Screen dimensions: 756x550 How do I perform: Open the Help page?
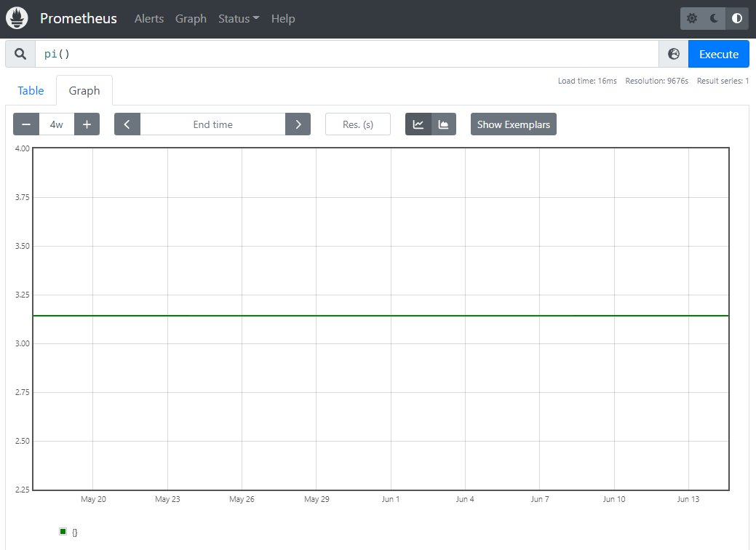pos(283,19)
